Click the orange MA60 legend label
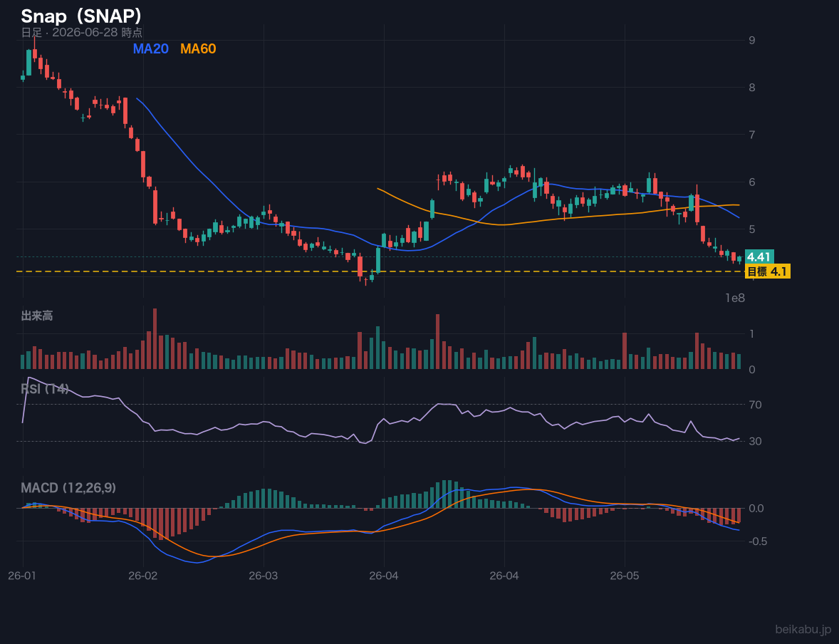The width and height of the screenshot is (839, 644). tap(198, 48)
